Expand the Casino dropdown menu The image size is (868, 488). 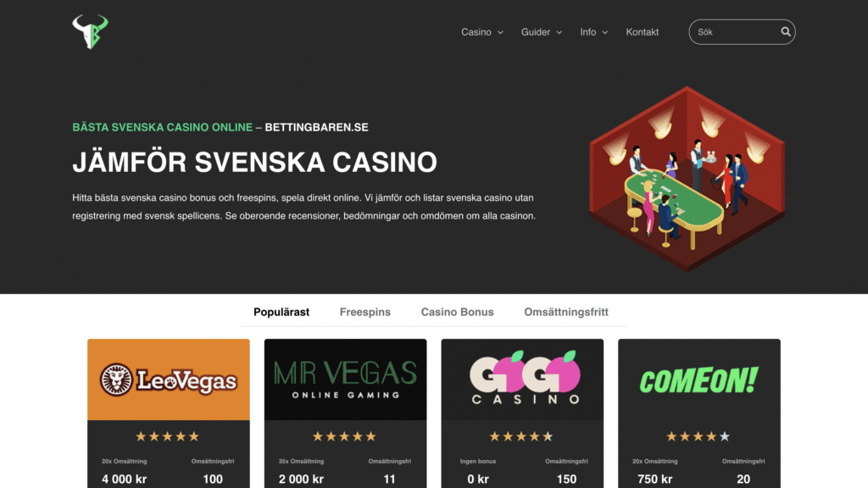(x=482, y=32)
